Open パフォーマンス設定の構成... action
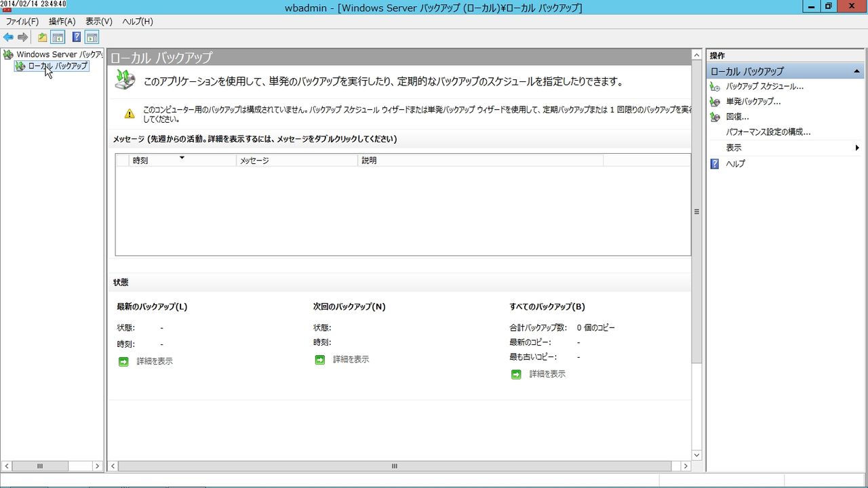The height and width of the screenshot is (488, 868). 768,132
